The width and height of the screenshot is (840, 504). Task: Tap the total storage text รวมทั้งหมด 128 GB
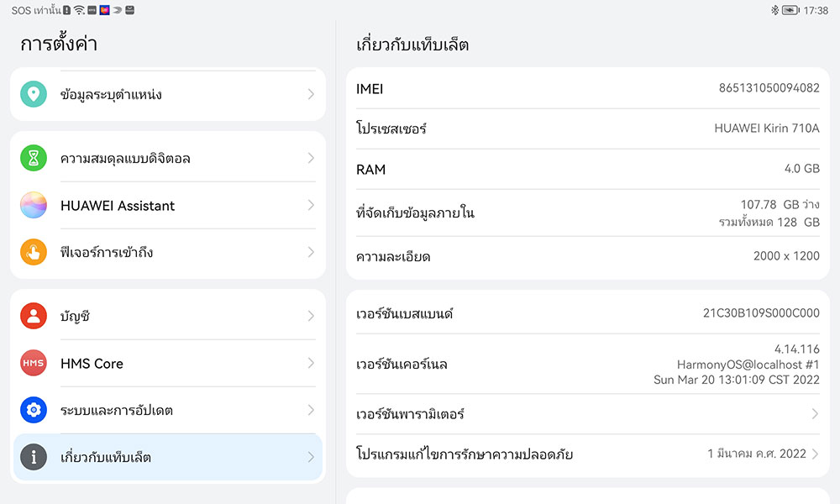[769, 222]
